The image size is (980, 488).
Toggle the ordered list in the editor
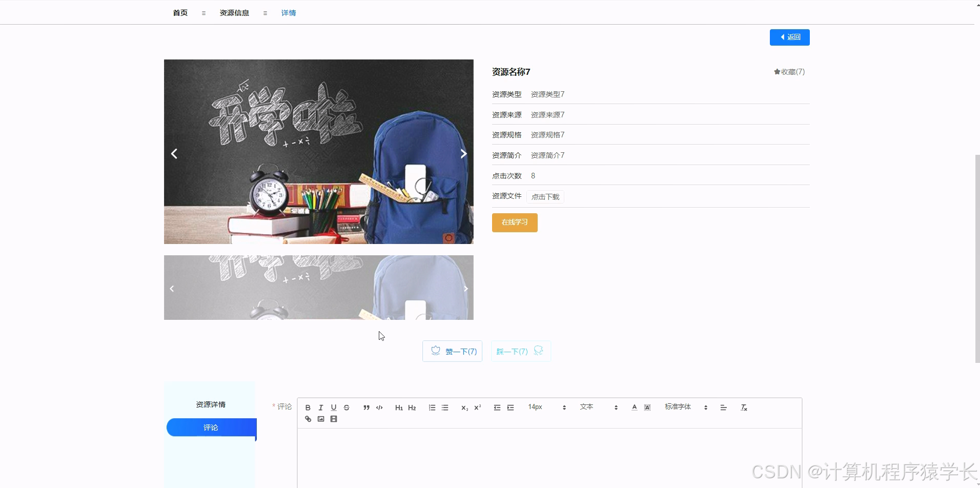[432, 407]
